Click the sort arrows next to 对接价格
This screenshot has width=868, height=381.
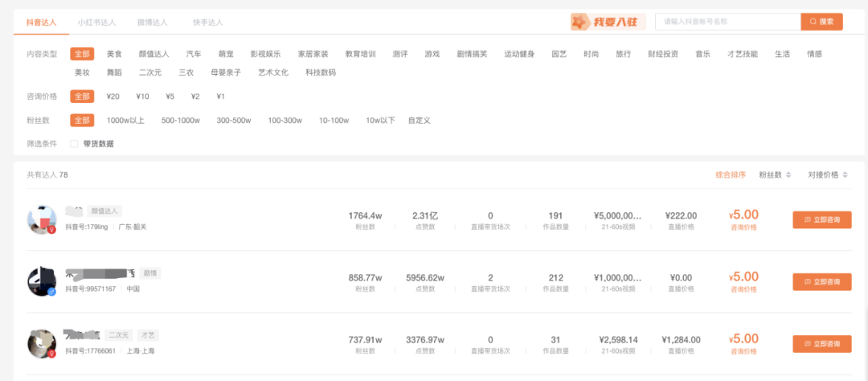tap(845, 175)
